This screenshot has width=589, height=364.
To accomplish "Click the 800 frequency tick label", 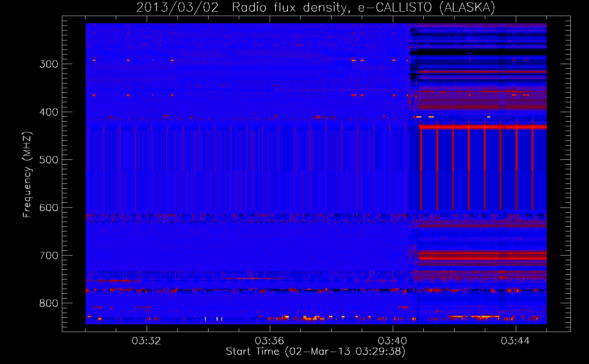I will pyautogui.click(x=49, y=304).
